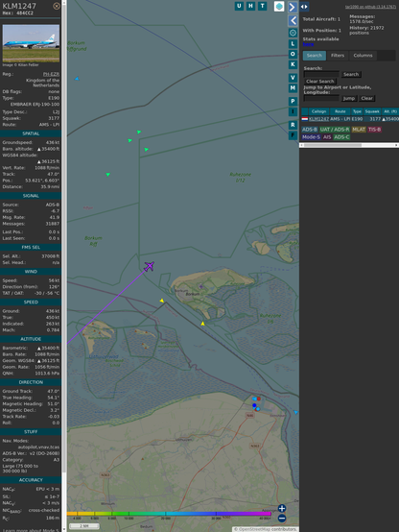Image resolution: width=399 pixels, height=532 pixels.
Task: Zoom in with the plus icon
Action: tap(282, 508)
